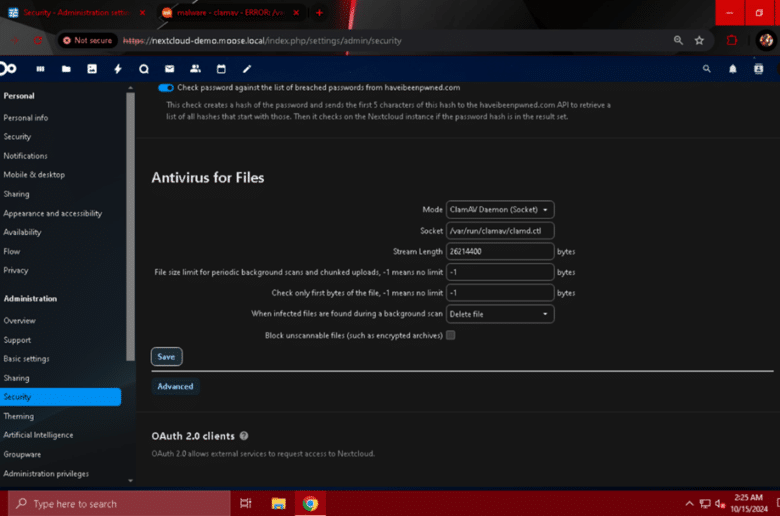Click the Check only first bytes field
Screen dimensions: 780x516
(x=500, y=293)
